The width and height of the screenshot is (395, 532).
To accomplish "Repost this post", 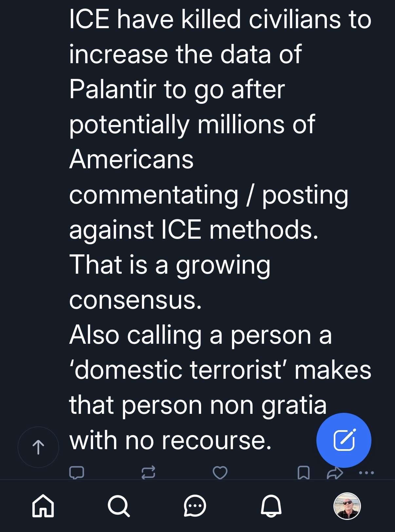I will pos(148,472).
